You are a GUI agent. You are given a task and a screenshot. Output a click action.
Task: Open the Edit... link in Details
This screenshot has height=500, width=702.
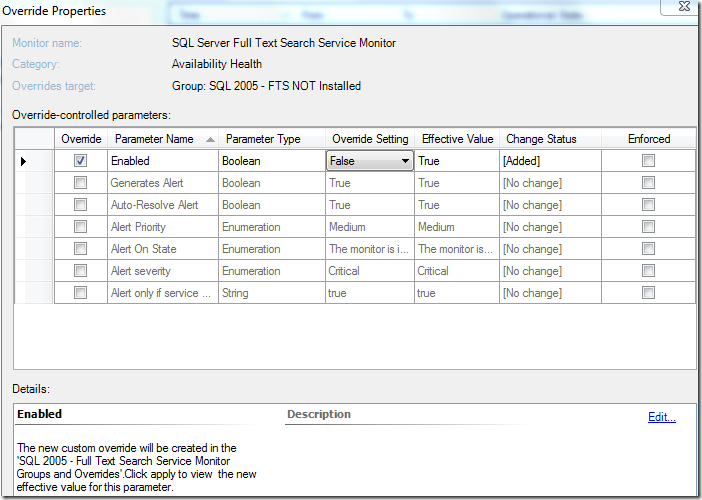pos(662,417)
